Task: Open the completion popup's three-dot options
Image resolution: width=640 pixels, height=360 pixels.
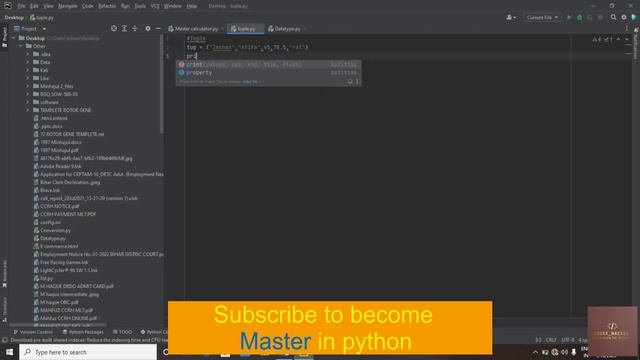Action: click(x=357, y=82)
